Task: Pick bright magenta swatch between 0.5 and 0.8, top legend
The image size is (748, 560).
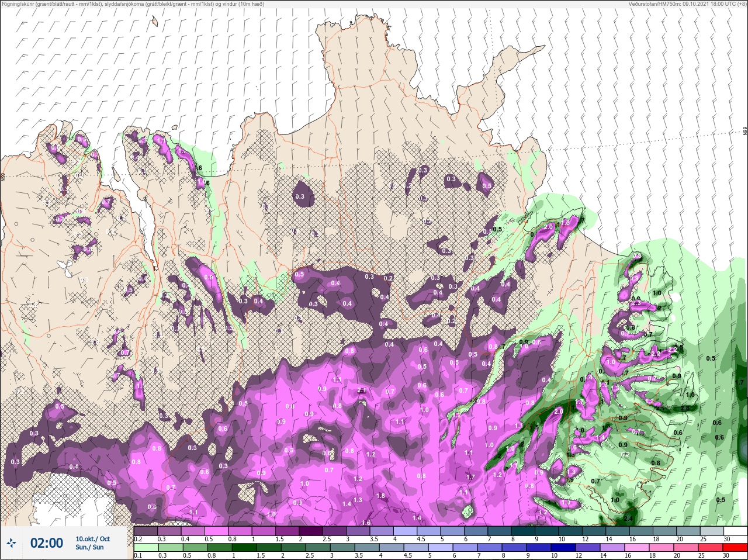Action: click(x=217, y=531)
